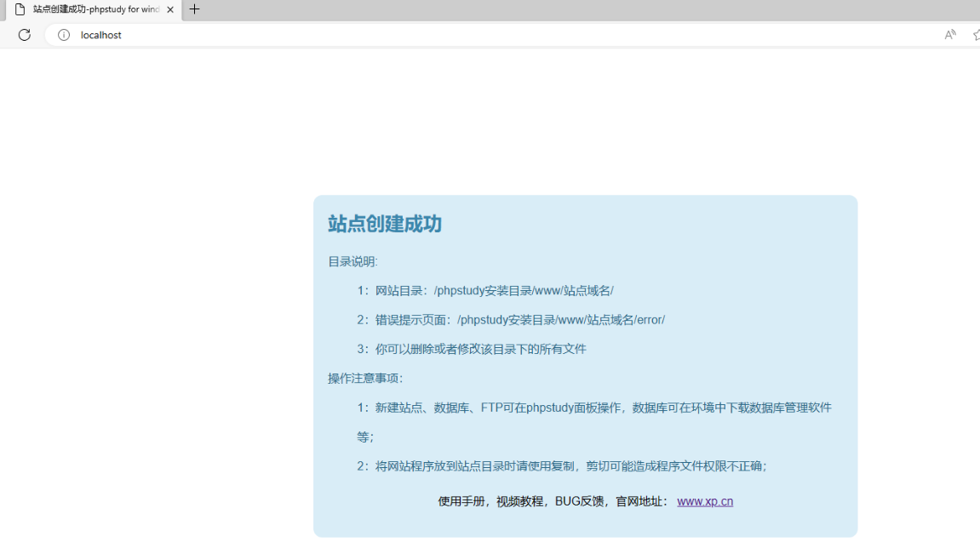Click the 目录说明 label

coord(352,261)
